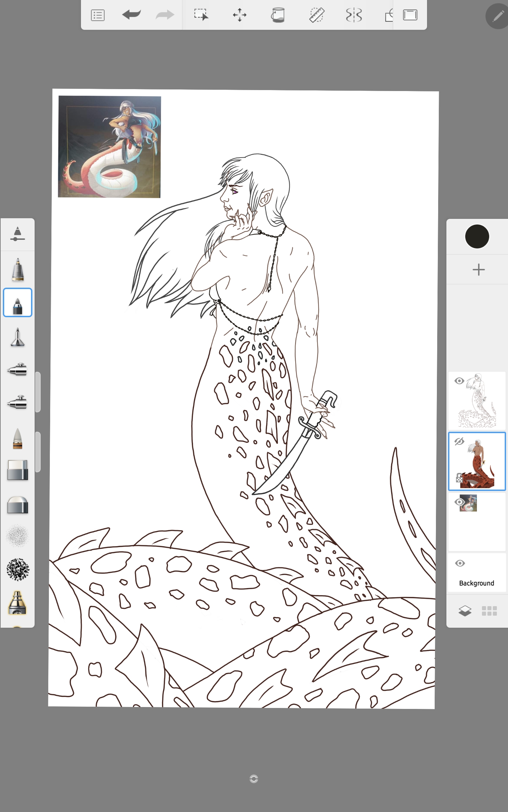Toggle full screen canvas view
The width and height of the screenshot is (508, 812).
(x=410, y=15)
